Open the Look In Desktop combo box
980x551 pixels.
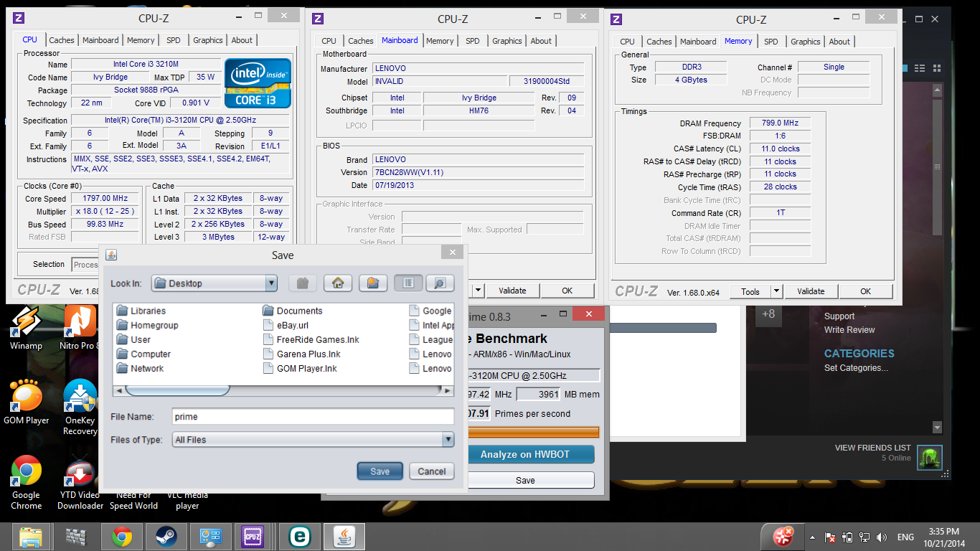215,283
